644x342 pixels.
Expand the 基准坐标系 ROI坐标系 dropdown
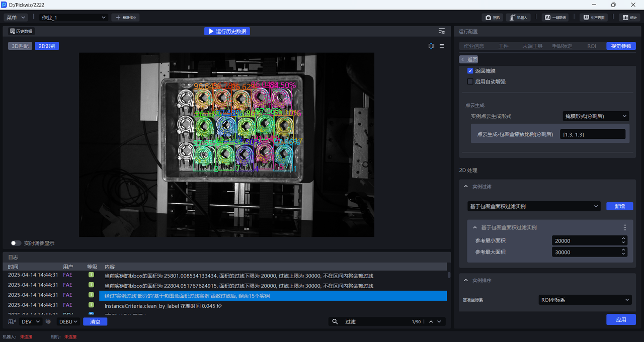(584, 300)
